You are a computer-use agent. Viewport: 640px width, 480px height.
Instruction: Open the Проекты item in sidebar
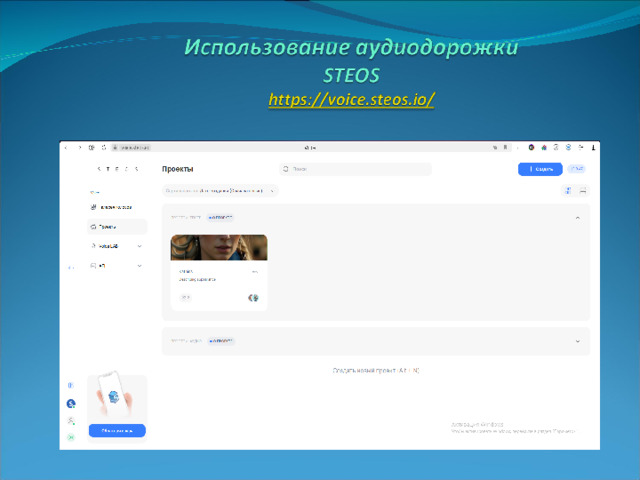pos(117,227)
